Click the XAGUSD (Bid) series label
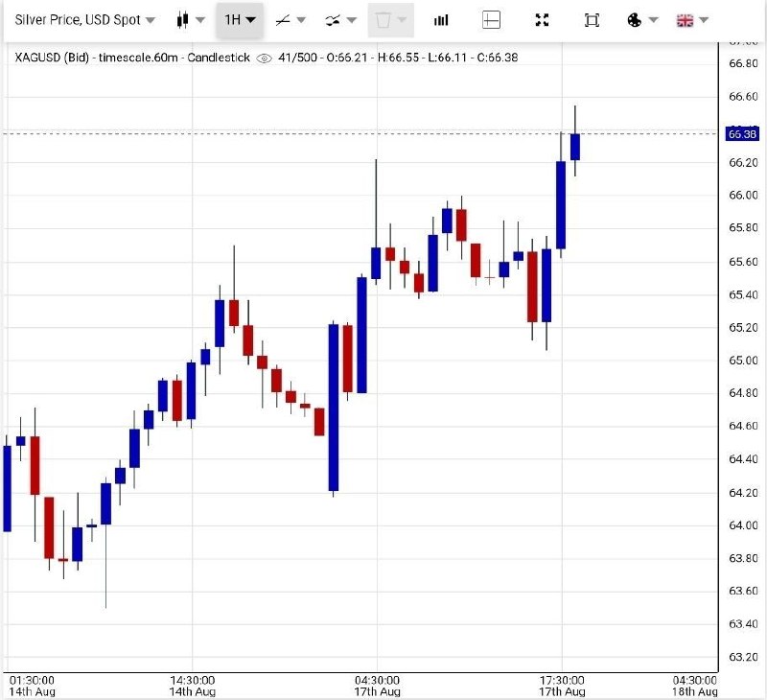767x700 pixels. pos(52,58)
